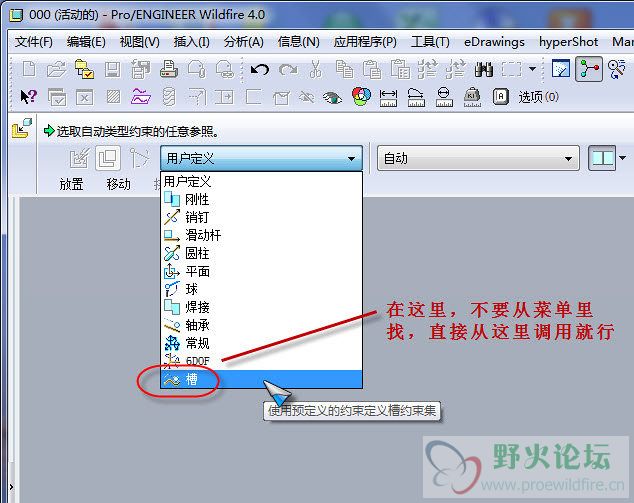Select 刚性 rigid connection option
Screen dimensions: 634x503
[261, 199]
